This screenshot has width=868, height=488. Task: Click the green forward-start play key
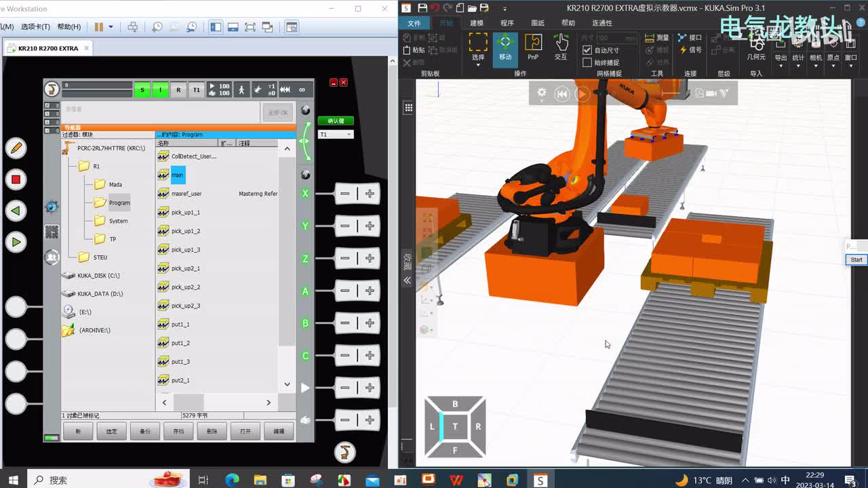point(16,242)
